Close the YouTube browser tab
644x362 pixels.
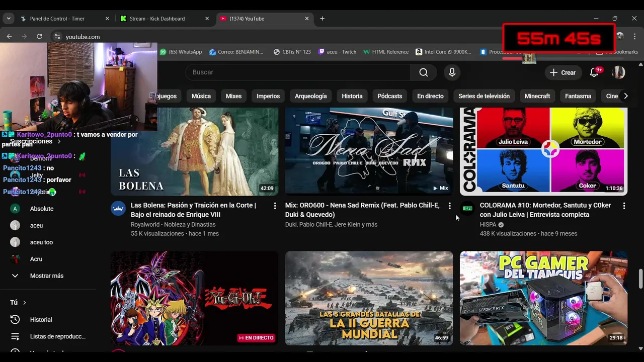click(307, 19)
